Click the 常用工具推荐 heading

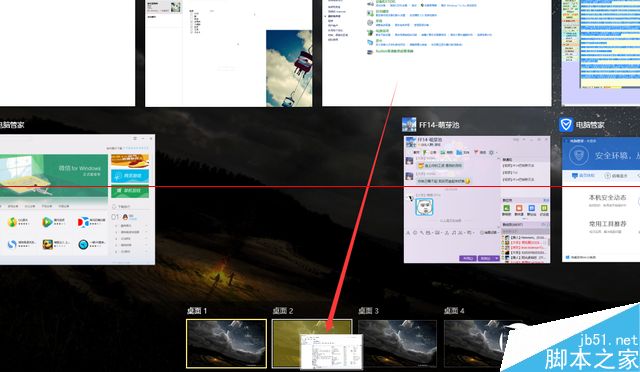[x=607, y=224]
